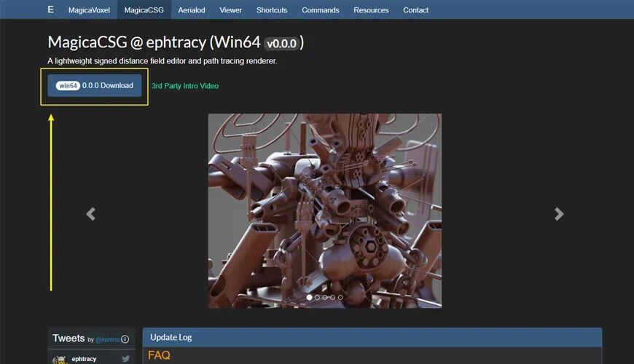Screen dimensions: 634x364
Task: Click the win64 0.0.0 Download button
Action: coord(95,86)
